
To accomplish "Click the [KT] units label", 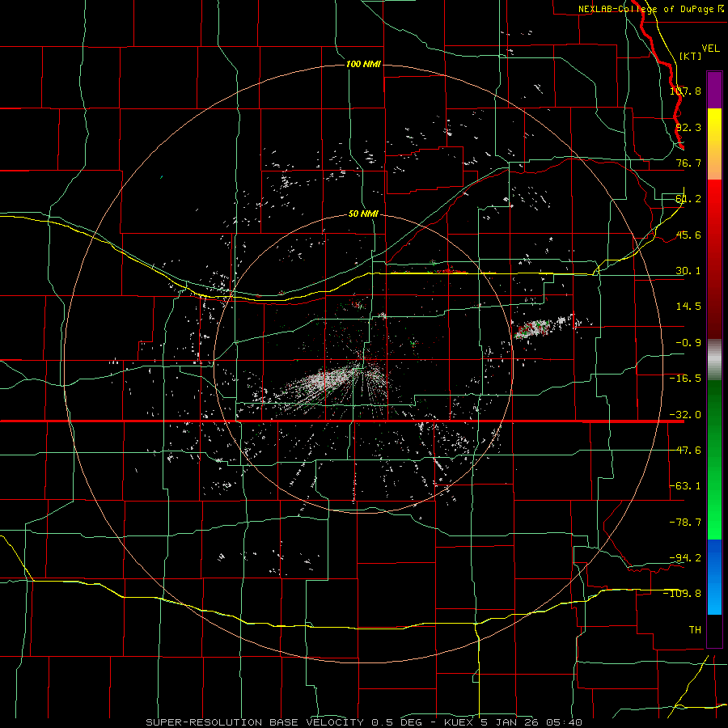I will click(x=691, y=56).
